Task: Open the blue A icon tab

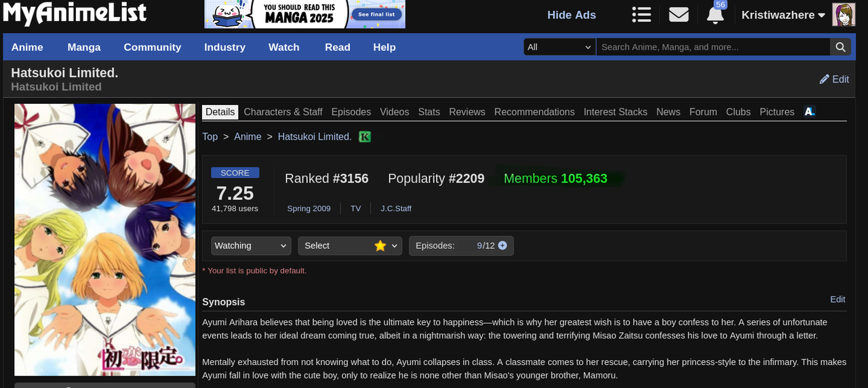Action: click(810, 111)
